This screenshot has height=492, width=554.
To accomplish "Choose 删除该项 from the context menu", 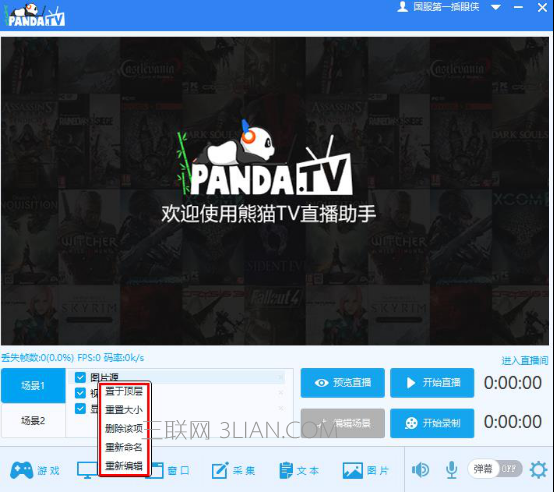I will click(x=124, y=428).
